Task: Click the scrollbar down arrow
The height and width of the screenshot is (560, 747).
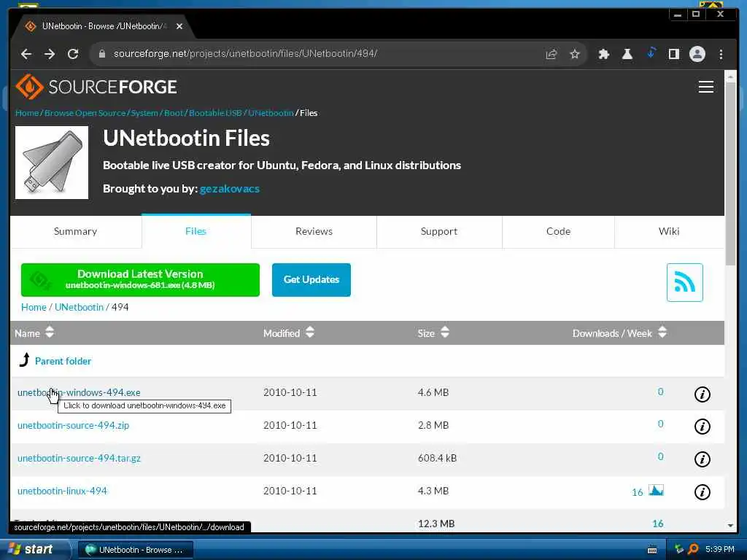Action: point(729,526)
